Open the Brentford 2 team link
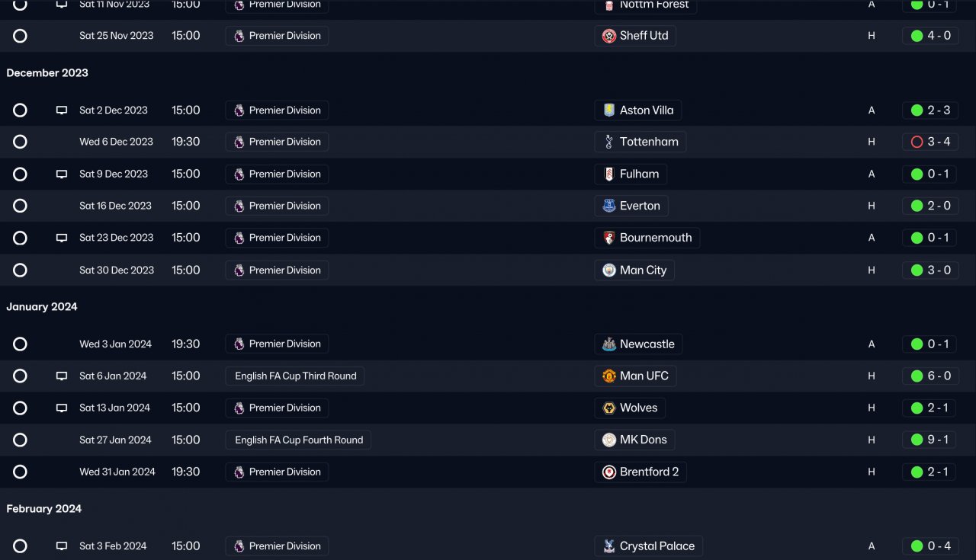 640,472
